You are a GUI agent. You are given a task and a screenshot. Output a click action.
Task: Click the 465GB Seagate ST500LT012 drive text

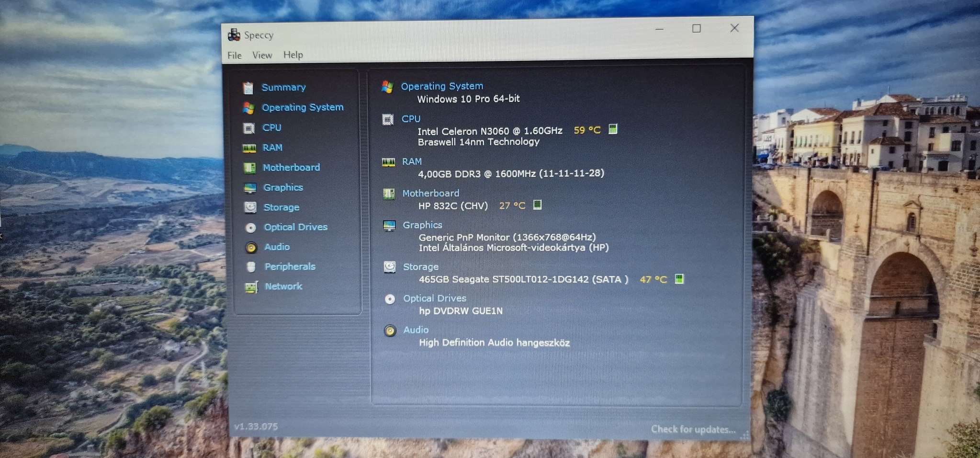[524, 279]
